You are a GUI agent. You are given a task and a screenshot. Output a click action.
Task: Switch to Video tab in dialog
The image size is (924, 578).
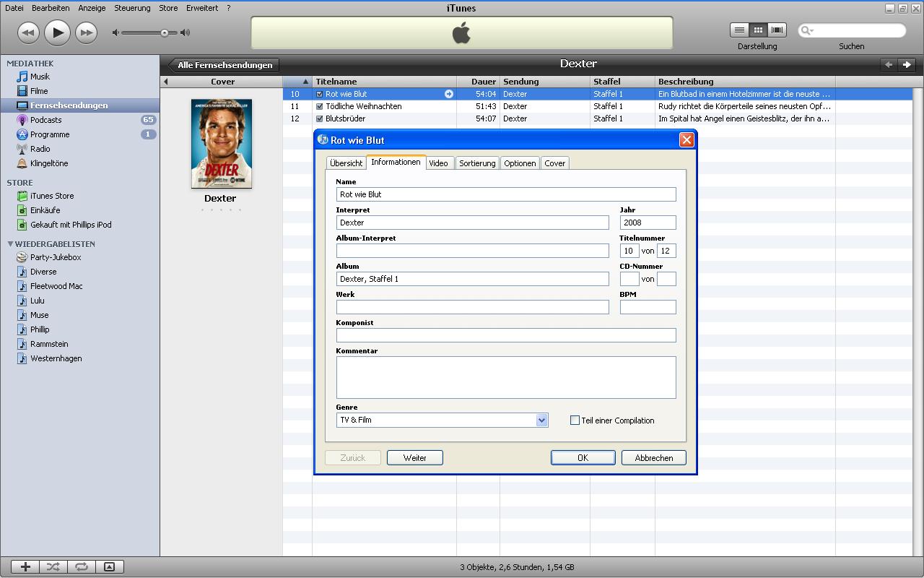point(438,163)
